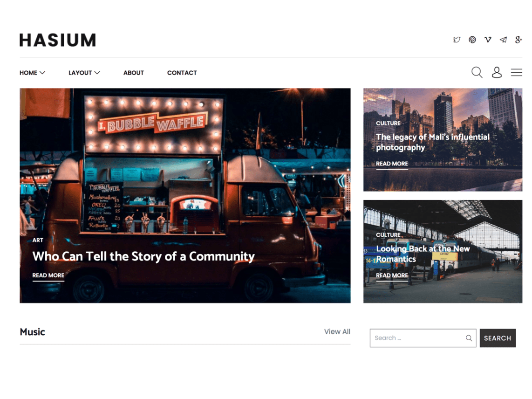Click the user account icon
Screen dimensions: 532x399
click(x=497, y=72)
